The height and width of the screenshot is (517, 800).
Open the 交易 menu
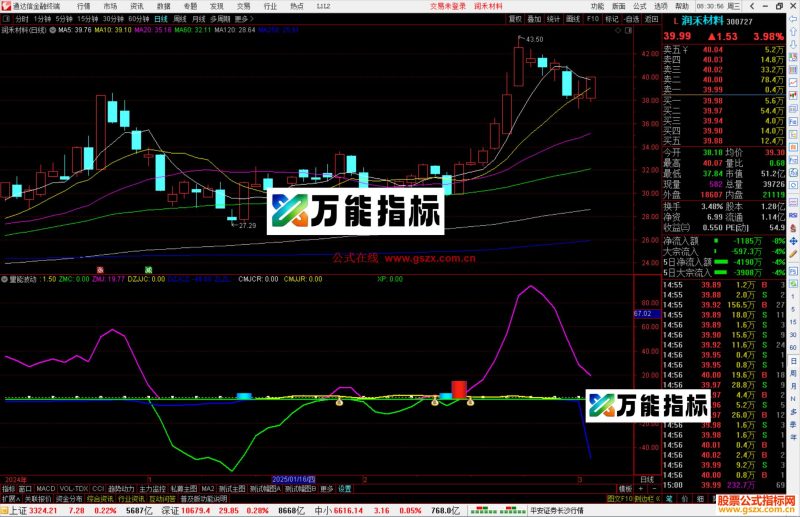click(x=243, y=6)
